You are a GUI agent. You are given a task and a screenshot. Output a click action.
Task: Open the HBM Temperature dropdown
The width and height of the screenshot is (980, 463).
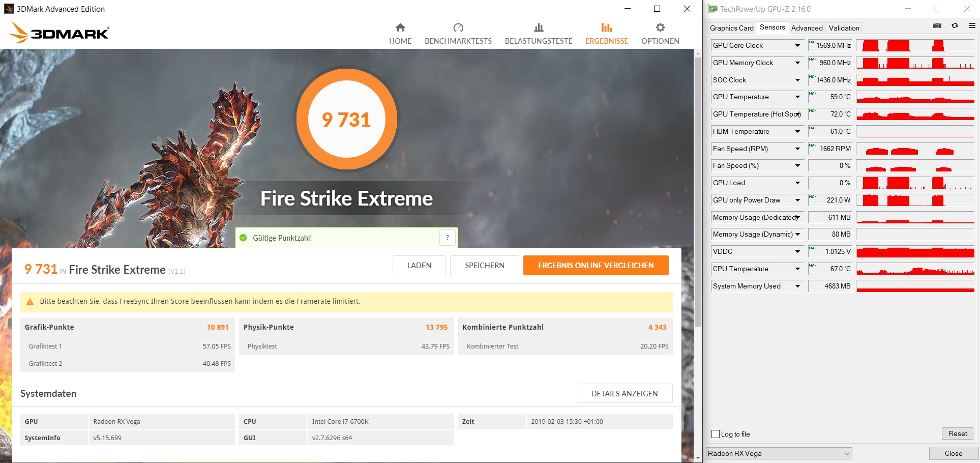[x=797, y=132]
